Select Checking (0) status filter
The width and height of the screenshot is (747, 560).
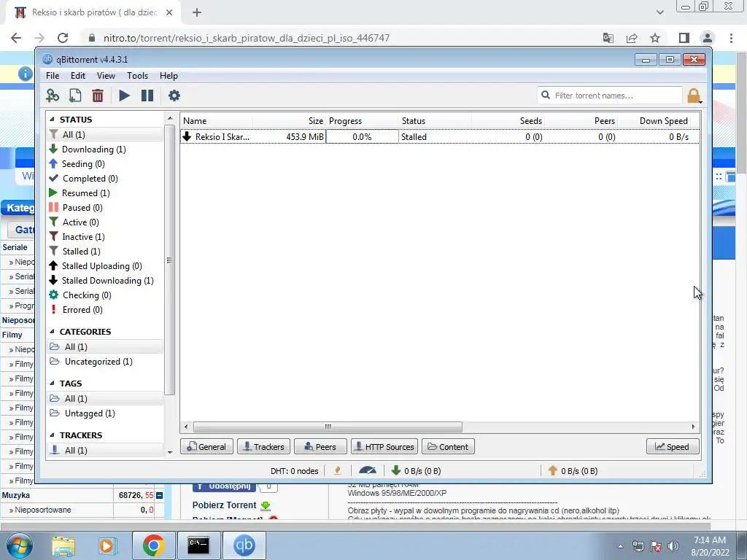click(x=105, y=295)
